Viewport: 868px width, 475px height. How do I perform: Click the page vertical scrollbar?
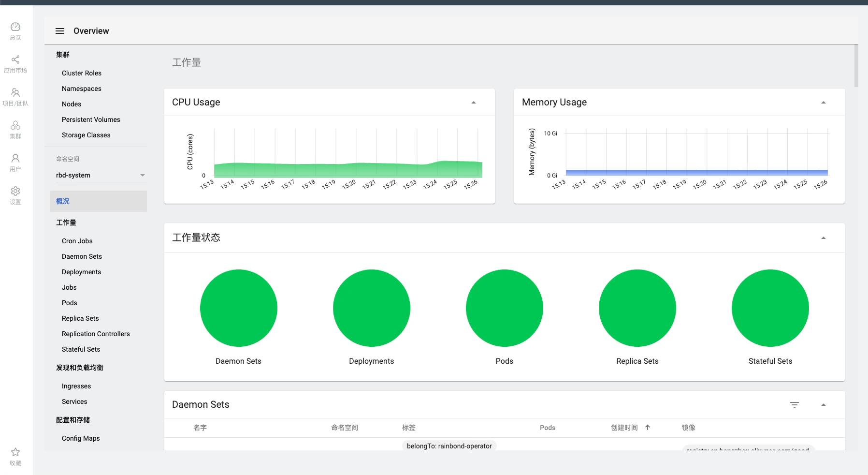(x=856, y=66)
